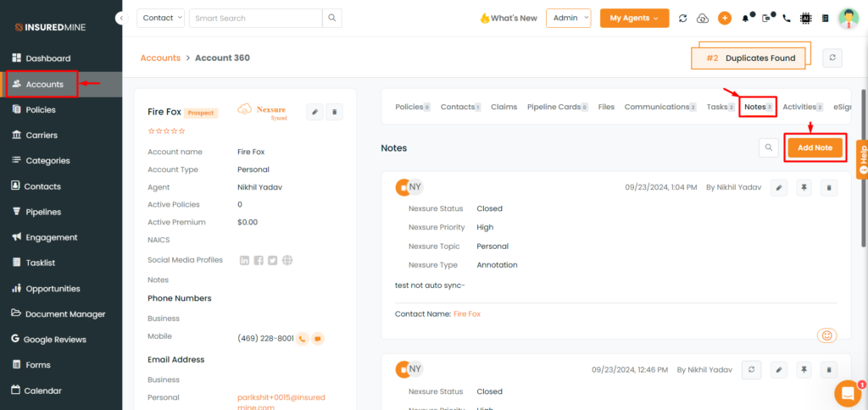Click the Twitter social profile icon
The height and width of the screenshot is (410, 868).
(272, 260)
